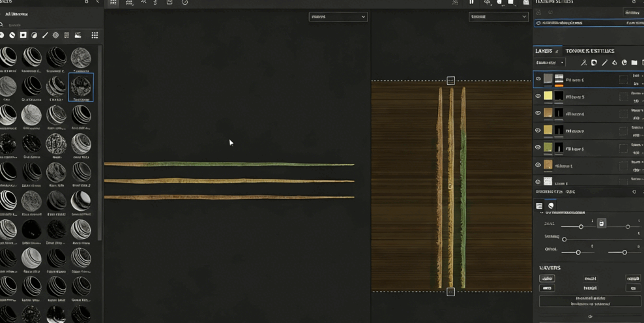Click the grid view icon in the shelf filter row
Viewport: 644px width, 323px height.
pyautogui.click(x=95, y=35)
